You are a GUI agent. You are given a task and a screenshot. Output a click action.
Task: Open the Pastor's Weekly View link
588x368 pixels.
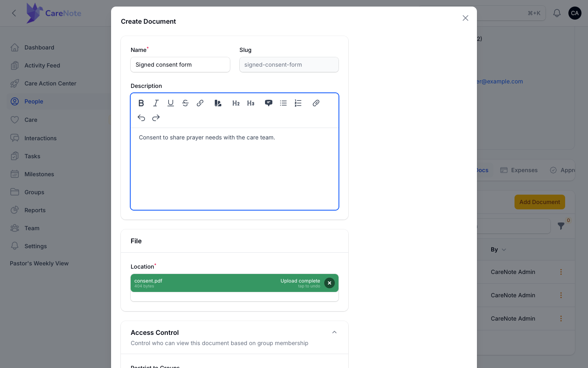[x=39, y=263]
